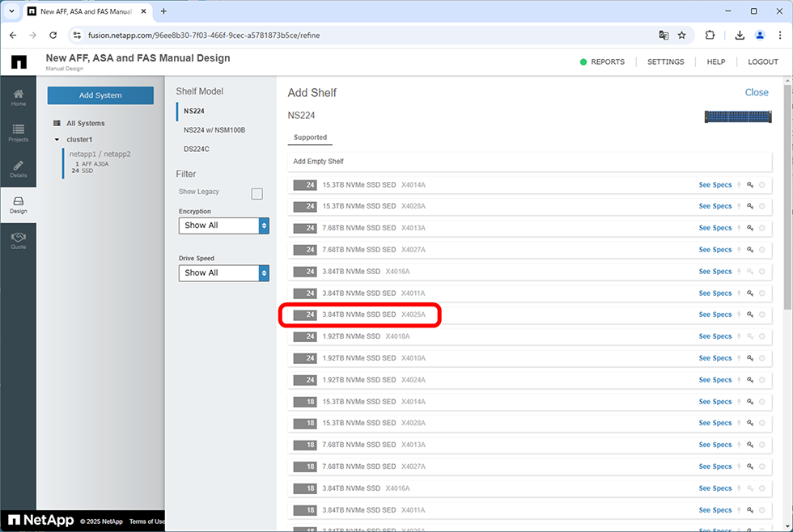Viewport: 793px width, 532px height.
Task: Switch to the Supported tab
Action: 311,137
